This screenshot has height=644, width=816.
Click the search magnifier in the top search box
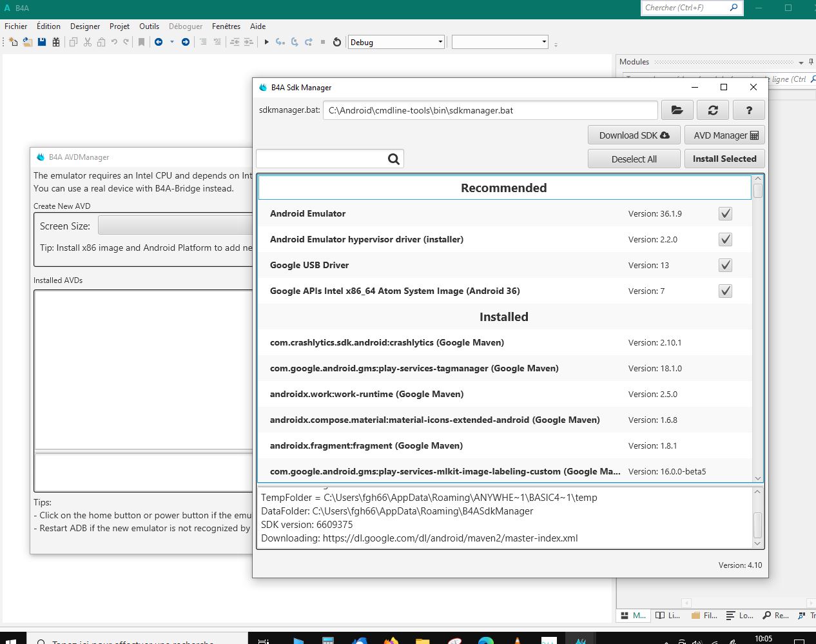click(x=733, y=8)
